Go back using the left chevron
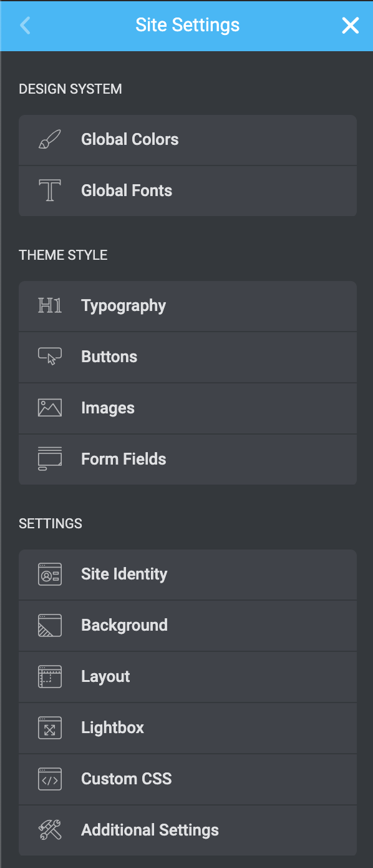The height and width of the screenshot is (868, 373). pyautogui.click(x=25, y=26)
